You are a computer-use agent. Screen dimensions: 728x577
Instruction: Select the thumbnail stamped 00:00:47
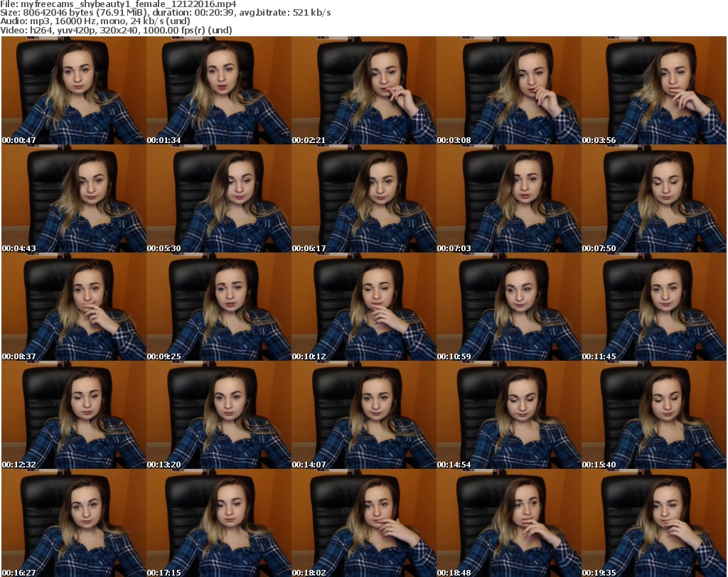pos(74,90)
